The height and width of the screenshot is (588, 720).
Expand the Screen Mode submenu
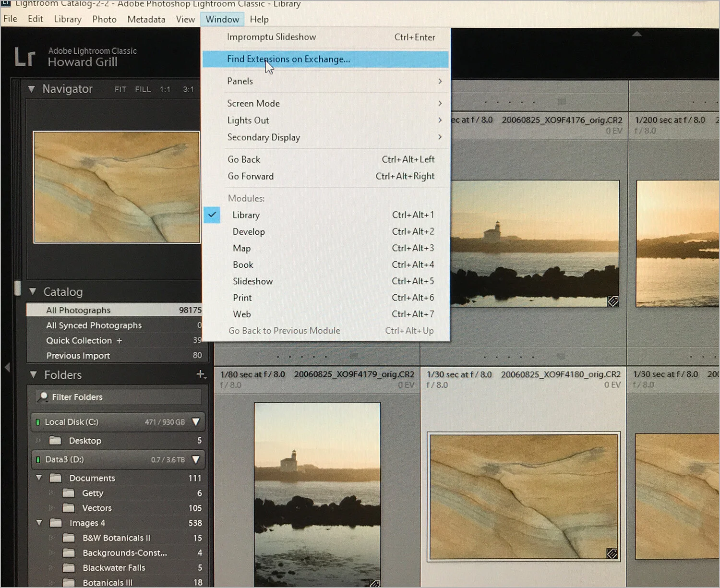click(326, 103)
